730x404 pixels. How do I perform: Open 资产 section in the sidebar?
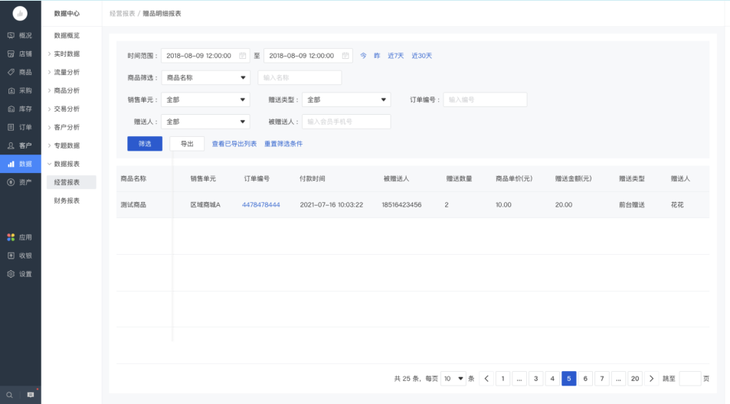coord(20,182)
